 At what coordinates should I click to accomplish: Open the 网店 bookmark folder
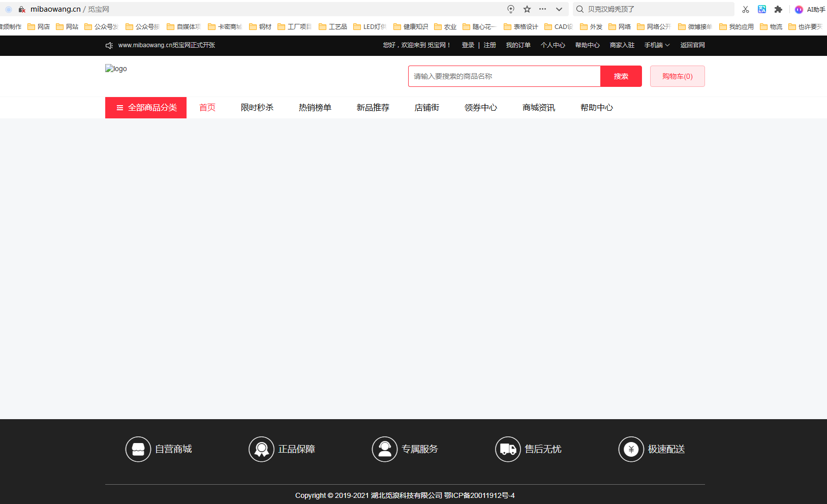[39, 26]
